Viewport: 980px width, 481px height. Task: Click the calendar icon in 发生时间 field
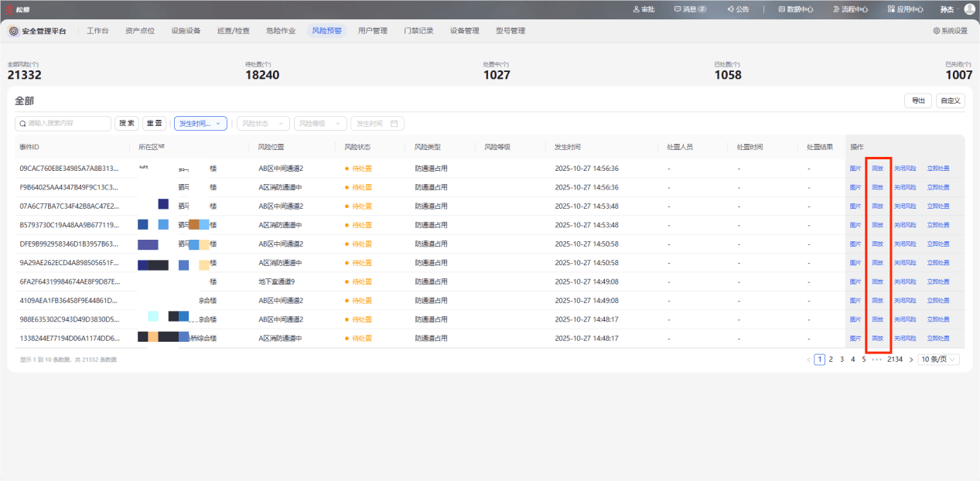[x=394, y=124]
